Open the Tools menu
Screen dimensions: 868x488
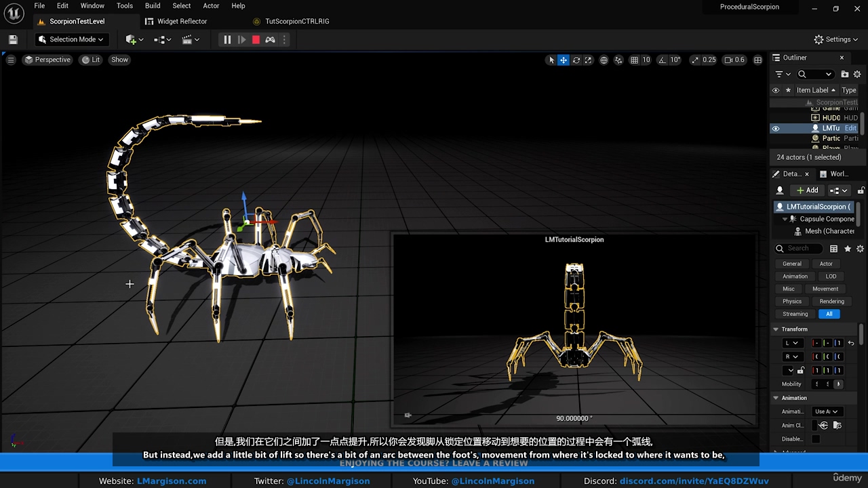tap(125, 5)
